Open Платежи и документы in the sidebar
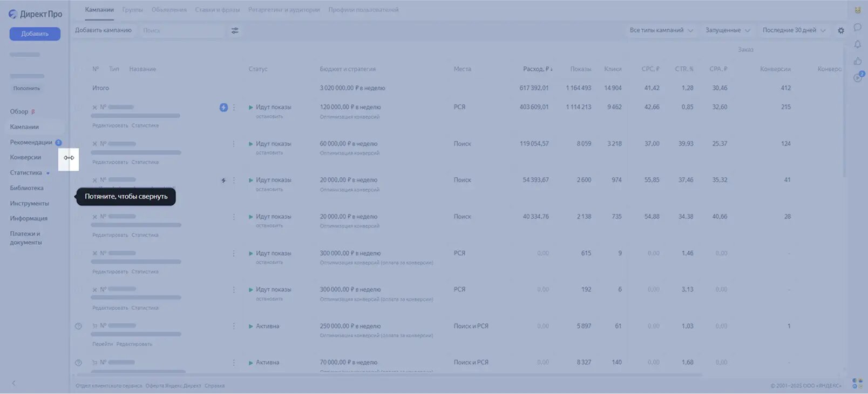 (x=26, y=238)
